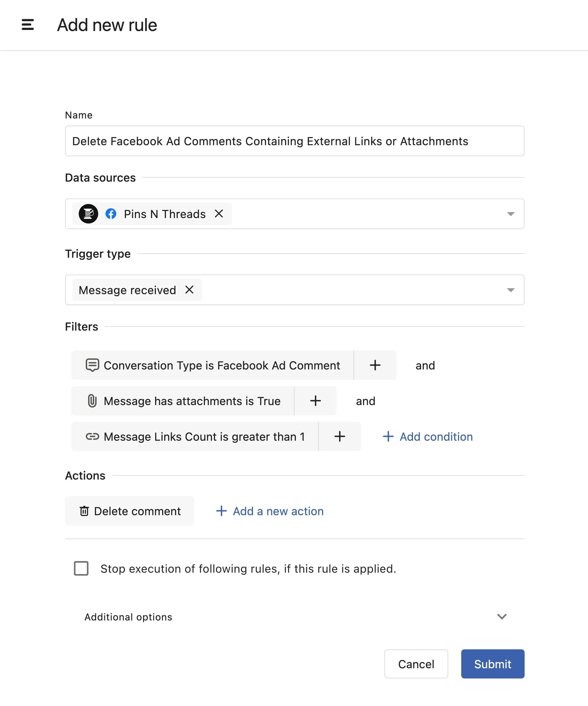588x706 pixels.
Task: Enable stop execution of following rules
Action: 81,569
